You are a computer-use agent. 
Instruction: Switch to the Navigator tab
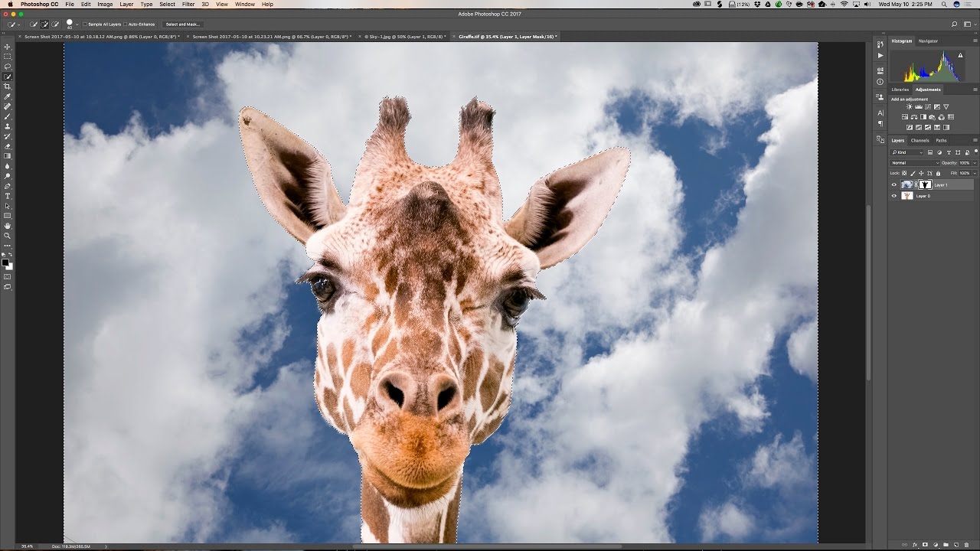point(928,41)
